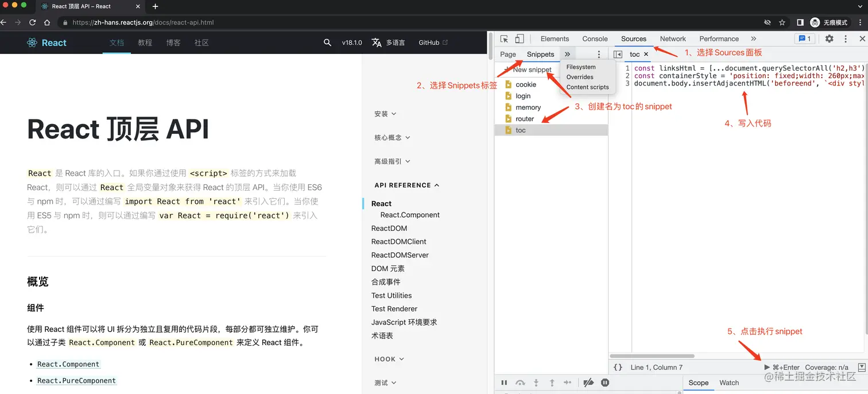Close the toc editor tab

(646, 54)
